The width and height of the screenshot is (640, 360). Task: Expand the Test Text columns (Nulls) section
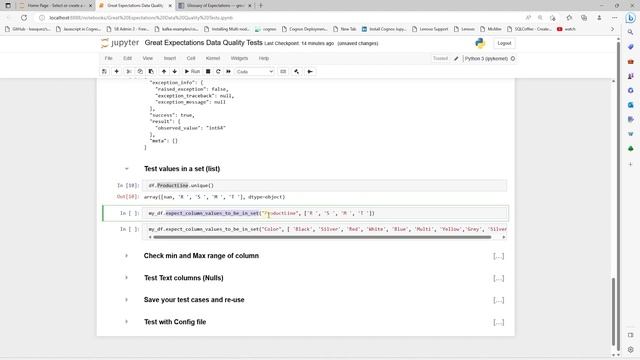click(127, 278)
